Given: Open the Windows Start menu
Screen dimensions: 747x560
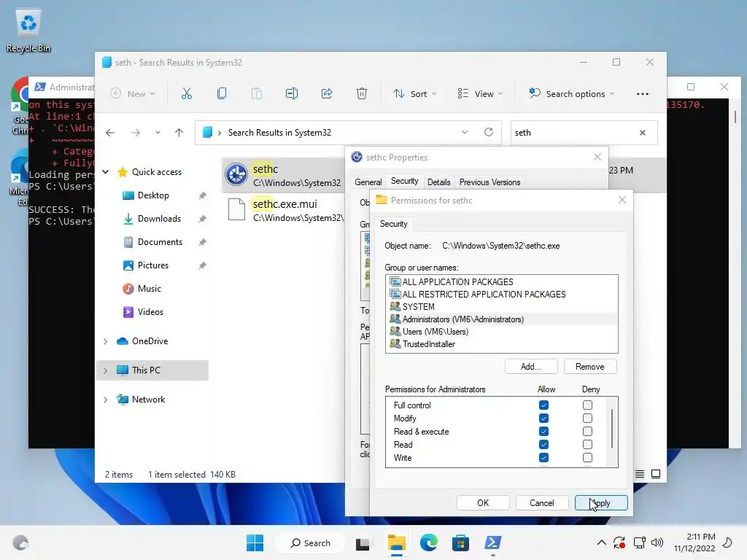Looking at the screenshot, I should pos(255,542).
